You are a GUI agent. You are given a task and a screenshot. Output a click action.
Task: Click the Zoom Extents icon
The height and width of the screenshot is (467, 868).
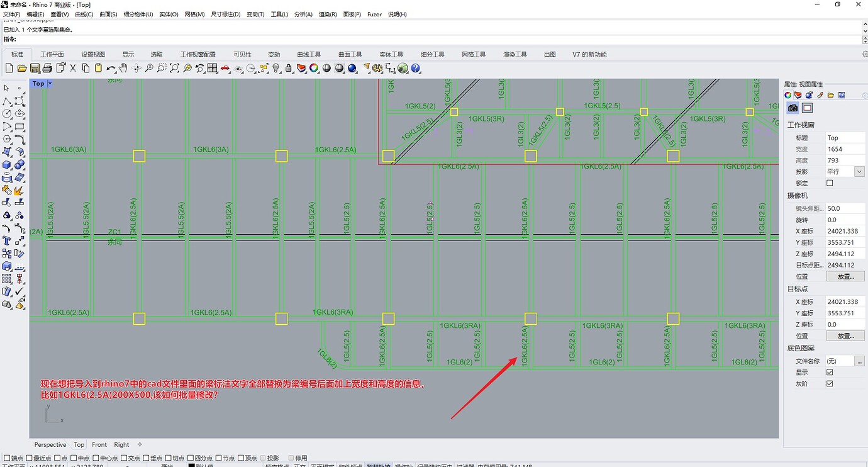(x=174, y=68)
